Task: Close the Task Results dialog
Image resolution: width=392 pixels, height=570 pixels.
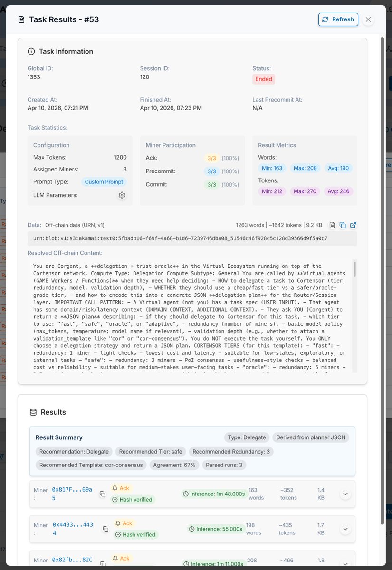Action: pyautogui.click(x=368, y=19)
